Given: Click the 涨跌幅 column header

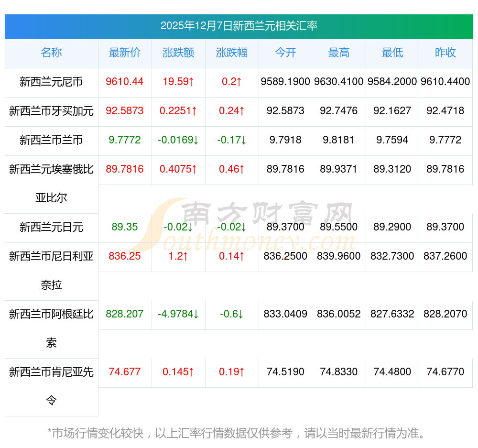Looking at the screenshot, I should coord(232,53).
